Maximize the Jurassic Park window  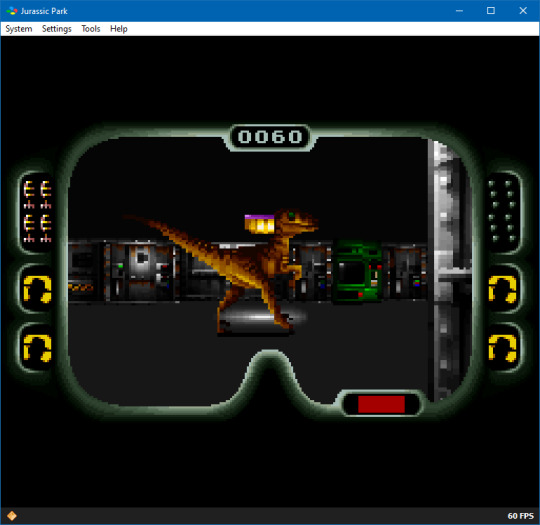[x=491, y=11]
